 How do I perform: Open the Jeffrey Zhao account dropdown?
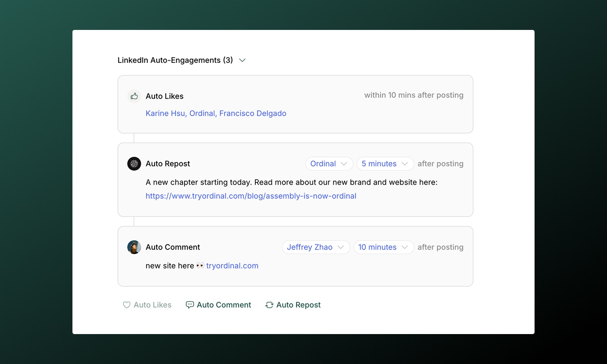click(x=316, y=247)
